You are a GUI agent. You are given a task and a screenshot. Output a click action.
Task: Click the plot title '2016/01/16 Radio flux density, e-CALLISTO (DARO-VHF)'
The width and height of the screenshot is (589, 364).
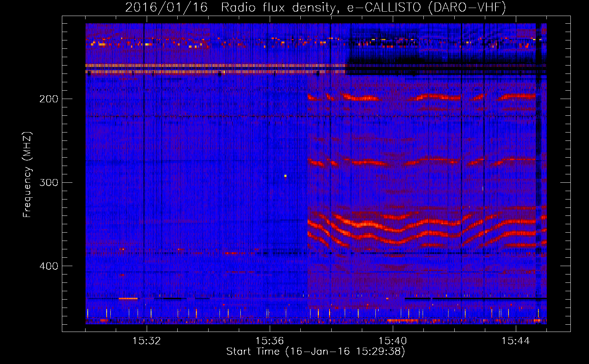point(316,7)
